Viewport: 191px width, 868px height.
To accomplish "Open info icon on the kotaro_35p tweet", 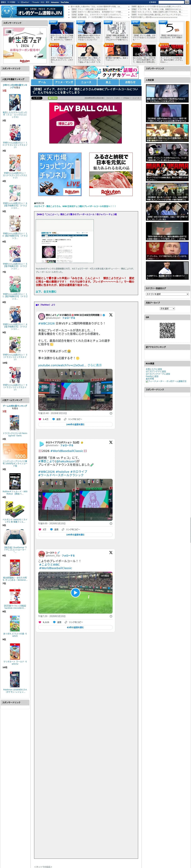I will pyautogui.click(x=111, y=616).
